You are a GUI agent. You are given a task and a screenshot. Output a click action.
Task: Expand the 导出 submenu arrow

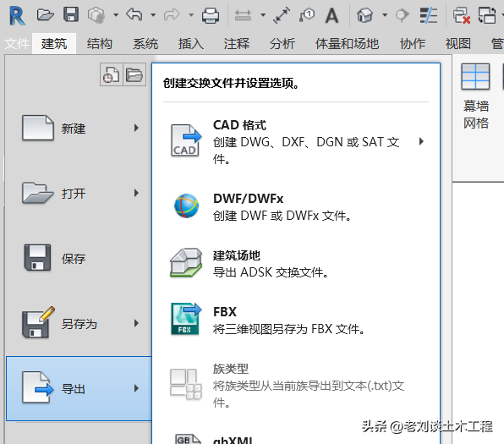136,388
